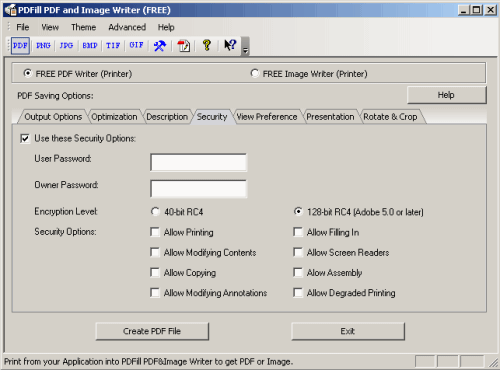Click the Security Options label
The width and height of the screenshot is (500, 370).
pos(65,232)
